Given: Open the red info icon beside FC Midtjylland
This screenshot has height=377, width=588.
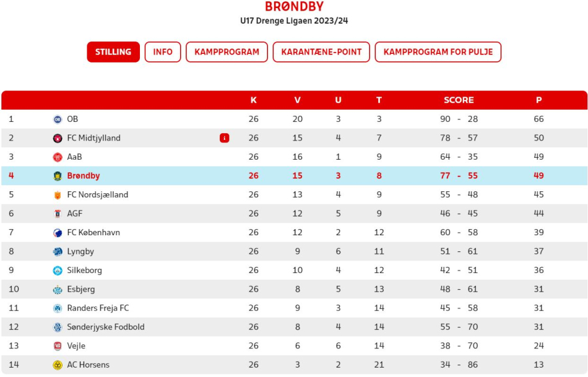Looking at the screenshot, I should pyautogui.click(x=224, y=138).
